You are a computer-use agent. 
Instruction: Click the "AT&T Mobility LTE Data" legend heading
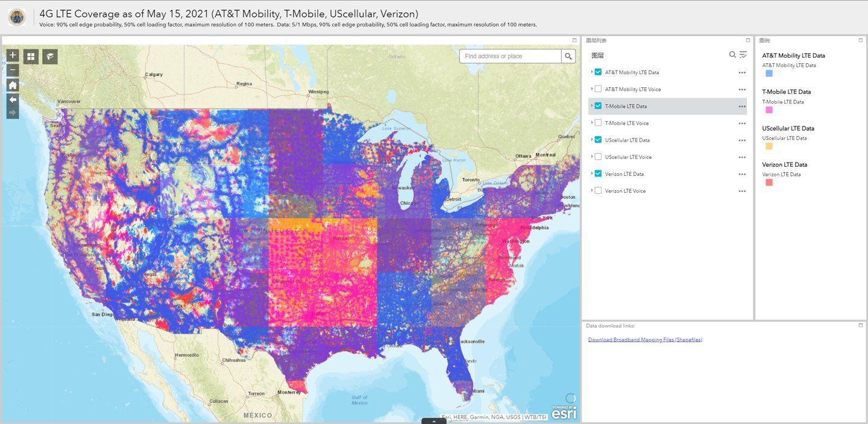(x=793, y=55)
